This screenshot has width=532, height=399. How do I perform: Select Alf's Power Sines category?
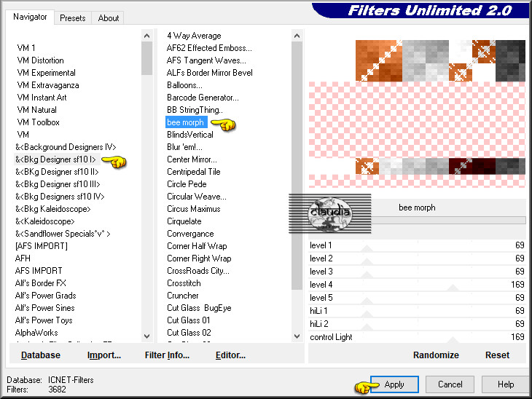44,308
